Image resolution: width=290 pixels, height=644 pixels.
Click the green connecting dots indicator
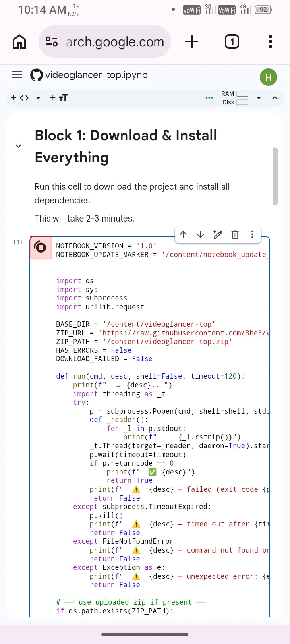pyautogui.click(x=209, y=98)
